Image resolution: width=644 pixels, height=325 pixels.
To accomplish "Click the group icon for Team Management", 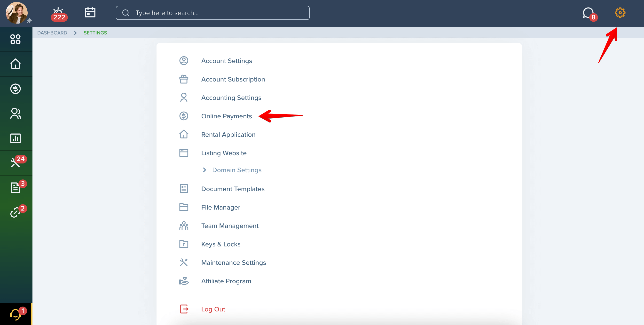I will [184, 225].
